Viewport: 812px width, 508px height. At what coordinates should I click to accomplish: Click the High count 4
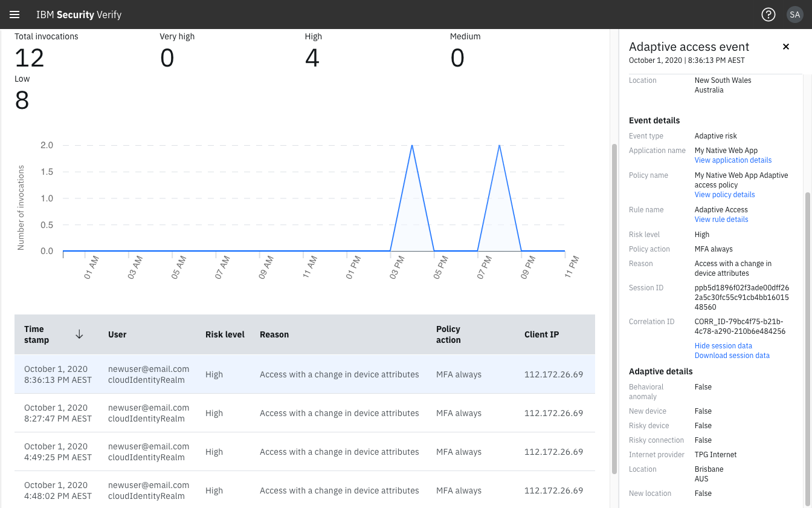(x=312, y=58)
